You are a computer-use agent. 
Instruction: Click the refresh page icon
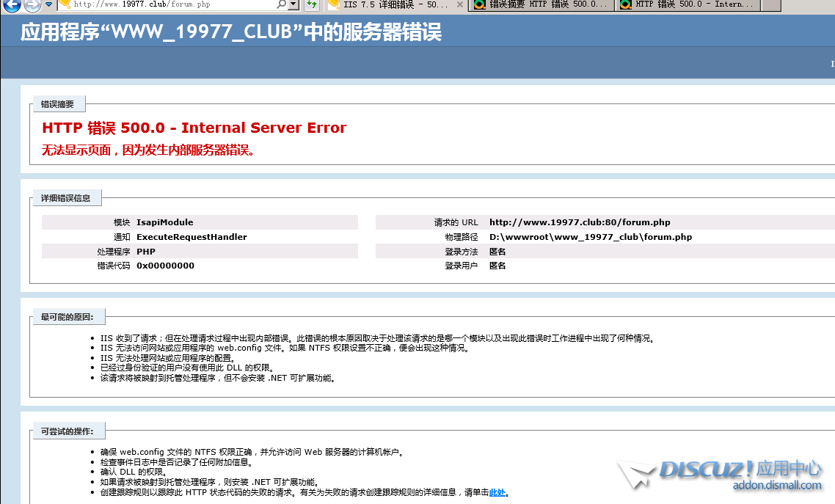312,5
